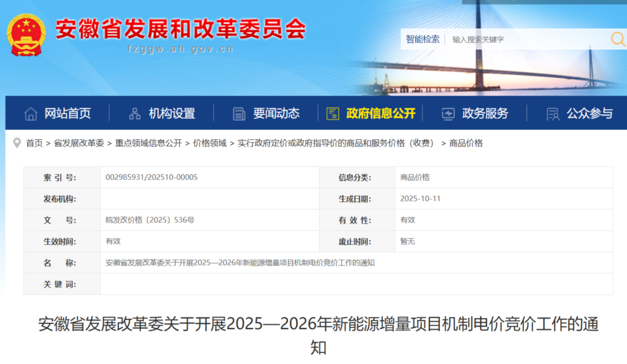
Task: Click the 机构设置 organization chart icon
Action: [x=135, y=113]
